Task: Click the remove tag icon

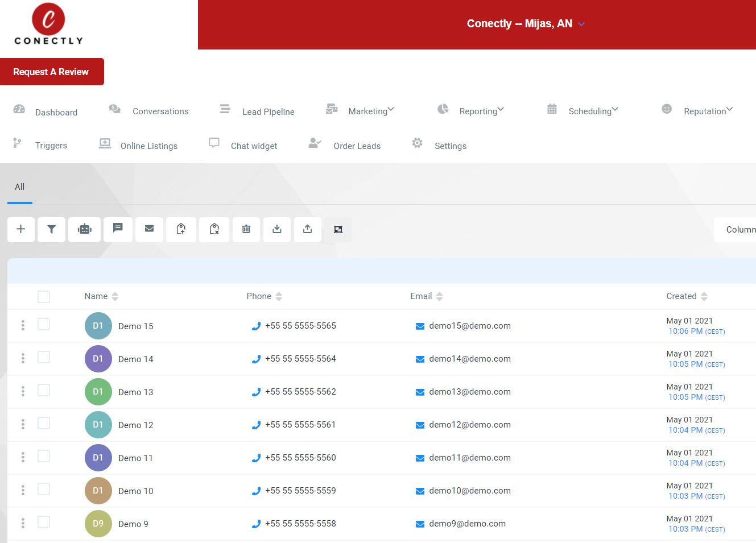Action: (x=214, y=229)
